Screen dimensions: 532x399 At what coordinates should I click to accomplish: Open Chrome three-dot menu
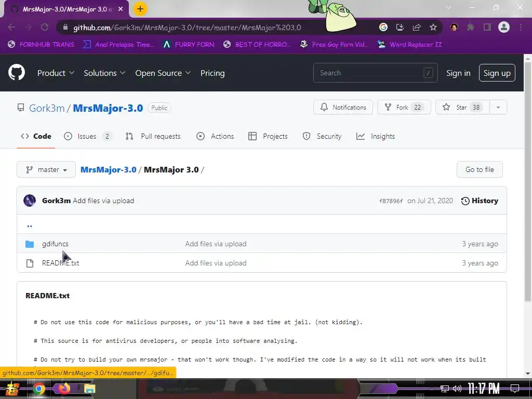521,27
